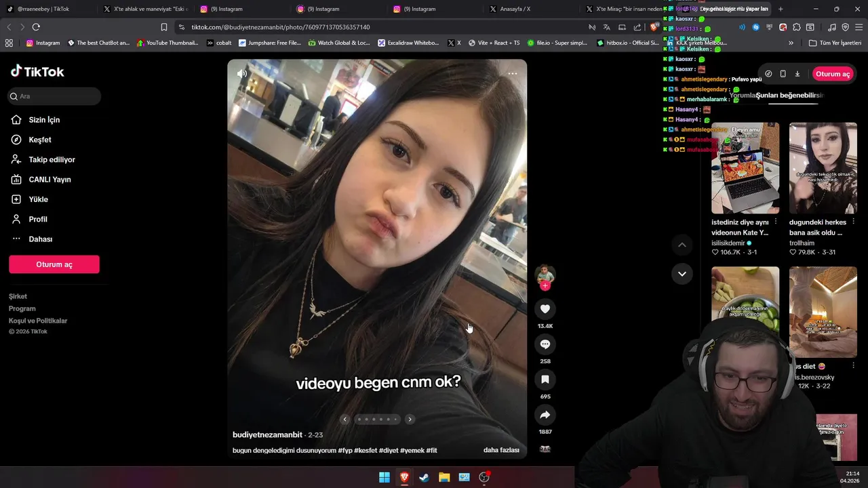Open cobalt bookmark

[x=219, y=43]
